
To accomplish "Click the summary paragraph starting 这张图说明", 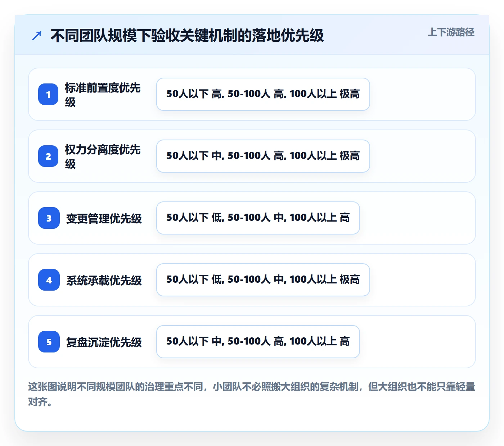I will pos(252,394).
